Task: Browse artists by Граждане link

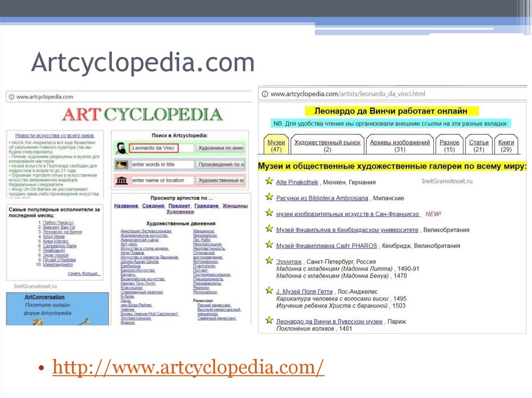Action: coord(206,206)
